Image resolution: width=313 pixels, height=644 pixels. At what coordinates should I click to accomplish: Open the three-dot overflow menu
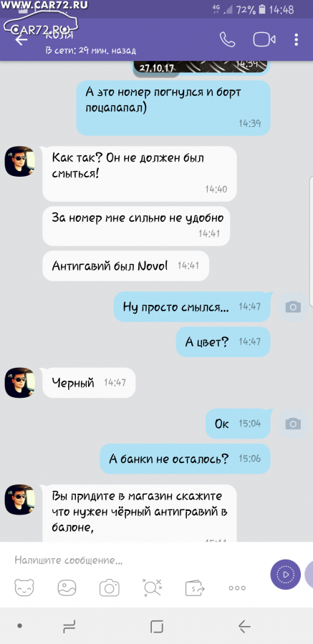pos(297,39)
